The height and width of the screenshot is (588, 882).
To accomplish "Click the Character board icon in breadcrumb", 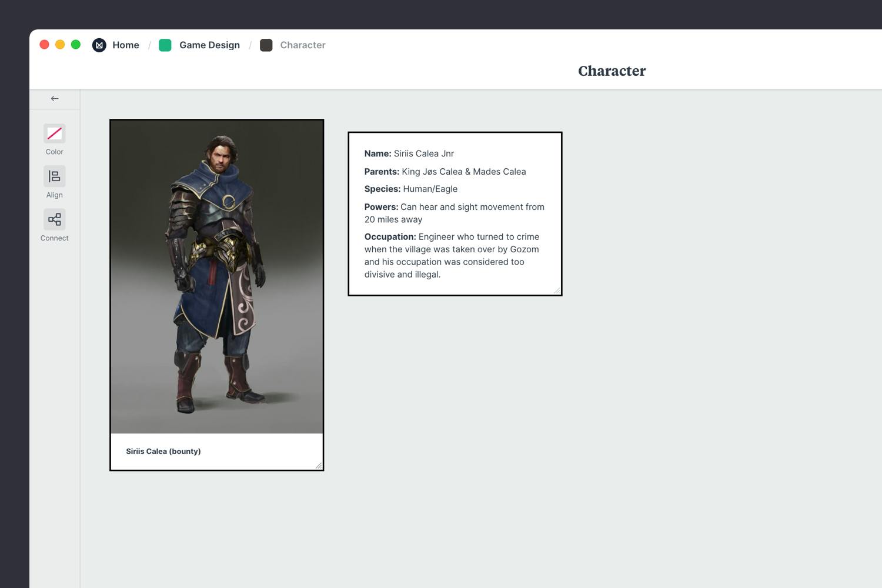I will point(266,45).
